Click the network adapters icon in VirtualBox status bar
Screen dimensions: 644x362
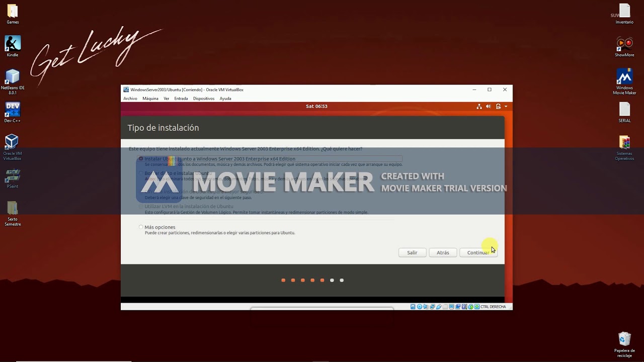[x=432, y=306]
